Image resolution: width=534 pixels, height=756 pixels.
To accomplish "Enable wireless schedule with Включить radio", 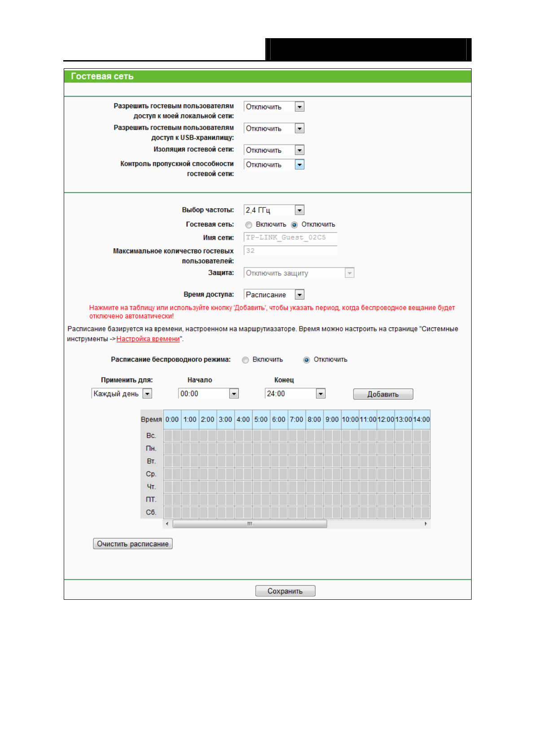I will coord(245,360).
